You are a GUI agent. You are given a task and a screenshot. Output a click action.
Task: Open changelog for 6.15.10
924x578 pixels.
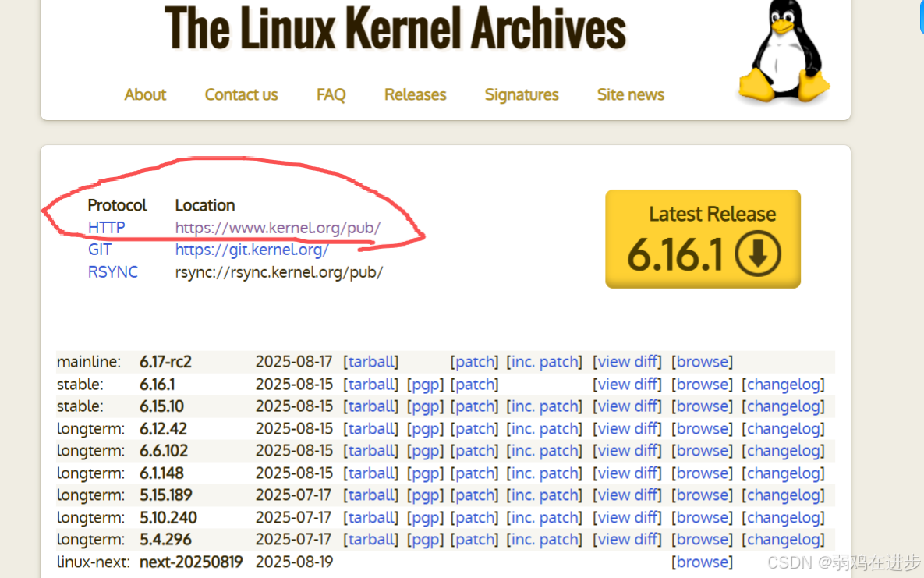coord(783,406)
